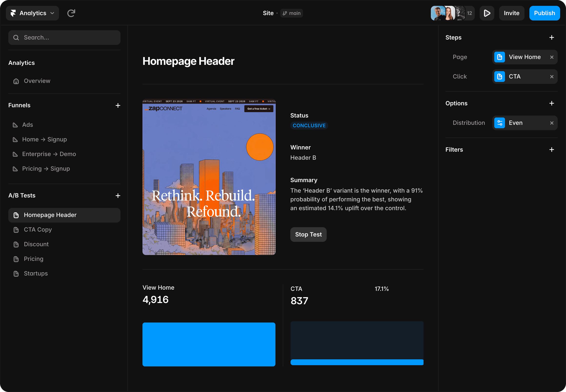
Task: Open the Overview page
Action: tap(64, 81)
